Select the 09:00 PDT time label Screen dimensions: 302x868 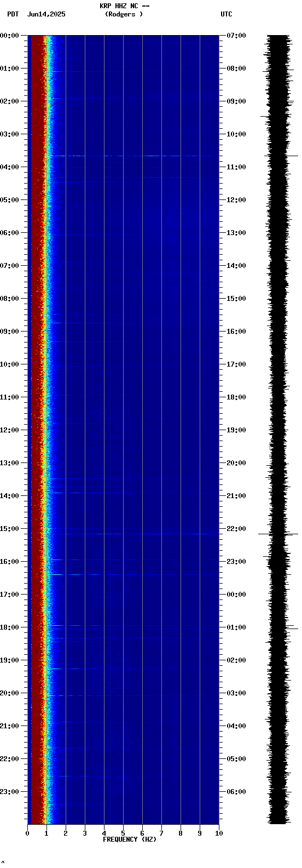(9, 332)
